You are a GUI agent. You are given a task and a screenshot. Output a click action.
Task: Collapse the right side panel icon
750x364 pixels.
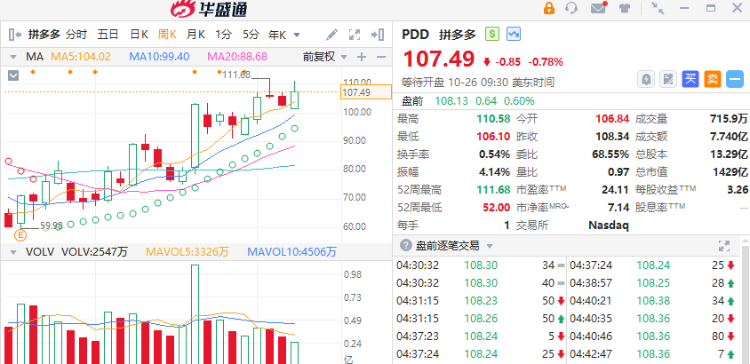377,34
